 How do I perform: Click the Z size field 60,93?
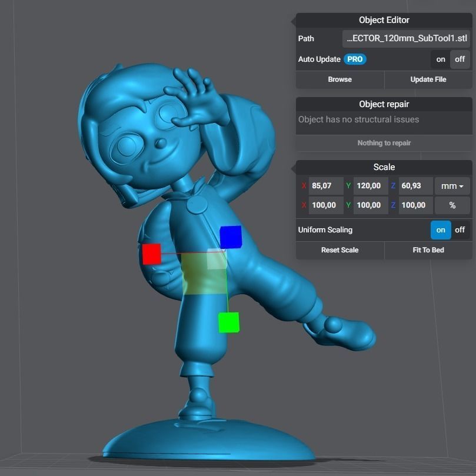pos(415,186)
